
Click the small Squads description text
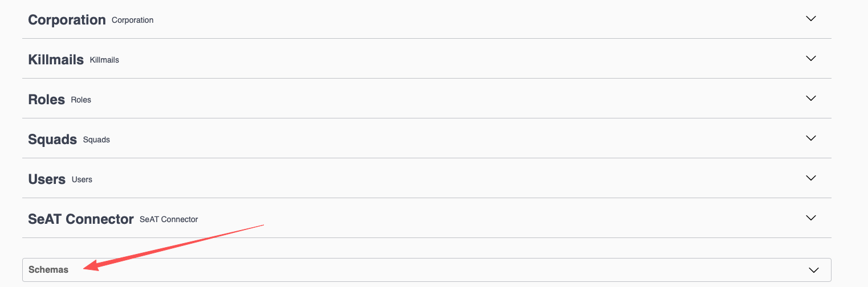96,140
